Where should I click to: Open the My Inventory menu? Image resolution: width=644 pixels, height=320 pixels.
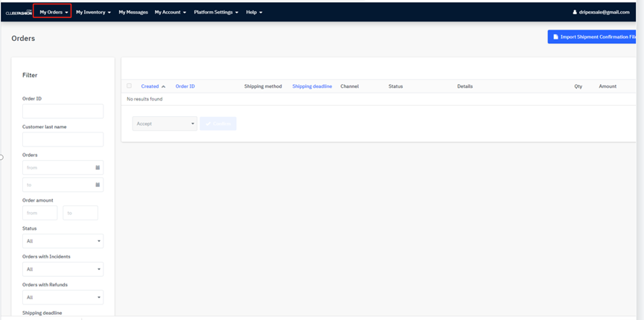click(x=93, y=12)
